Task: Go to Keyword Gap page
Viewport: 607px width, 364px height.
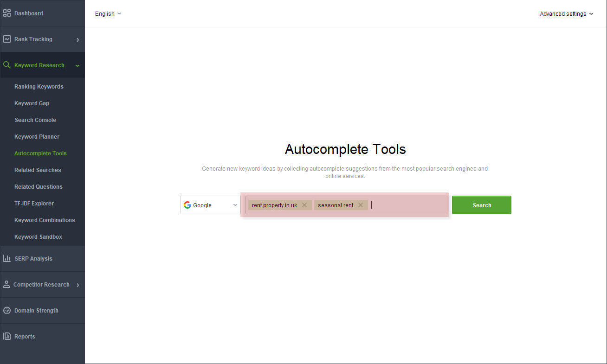Action: pos(32,103)
